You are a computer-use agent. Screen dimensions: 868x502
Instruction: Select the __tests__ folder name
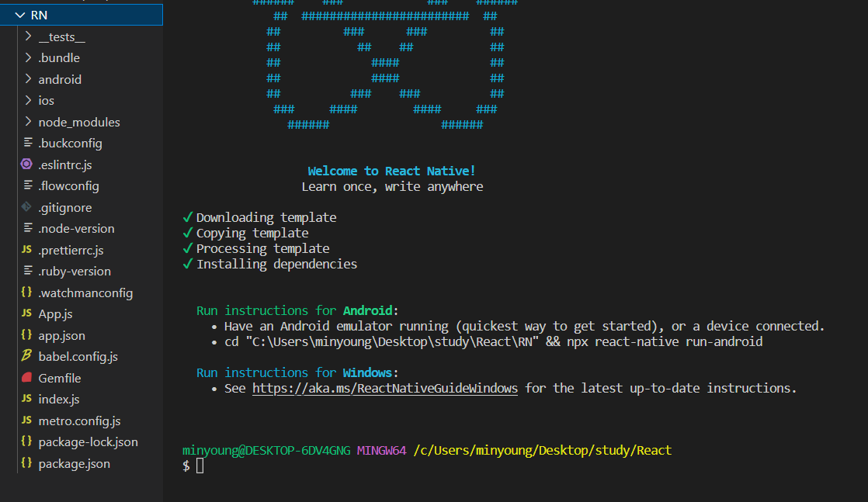[x=61, y=37]
